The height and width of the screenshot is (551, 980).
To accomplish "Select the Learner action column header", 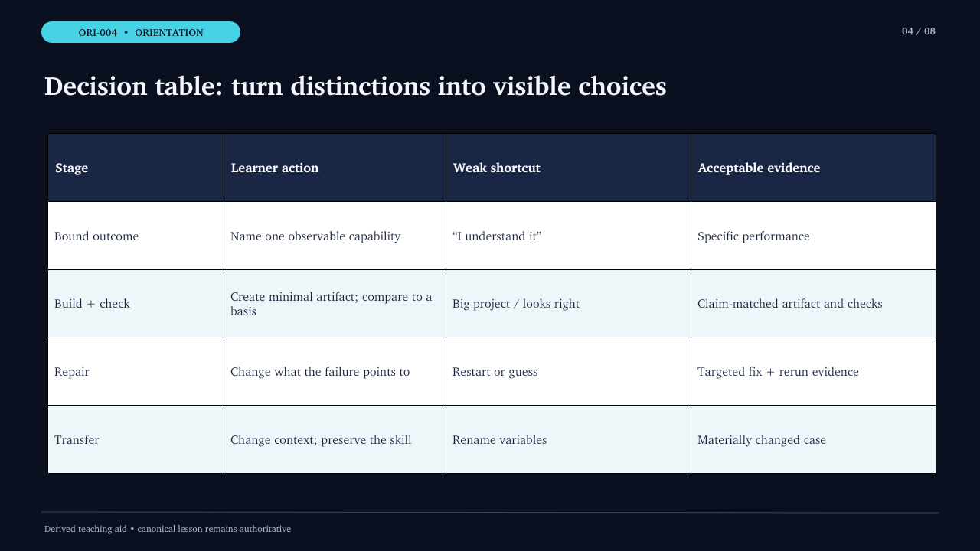I will 335,168.
